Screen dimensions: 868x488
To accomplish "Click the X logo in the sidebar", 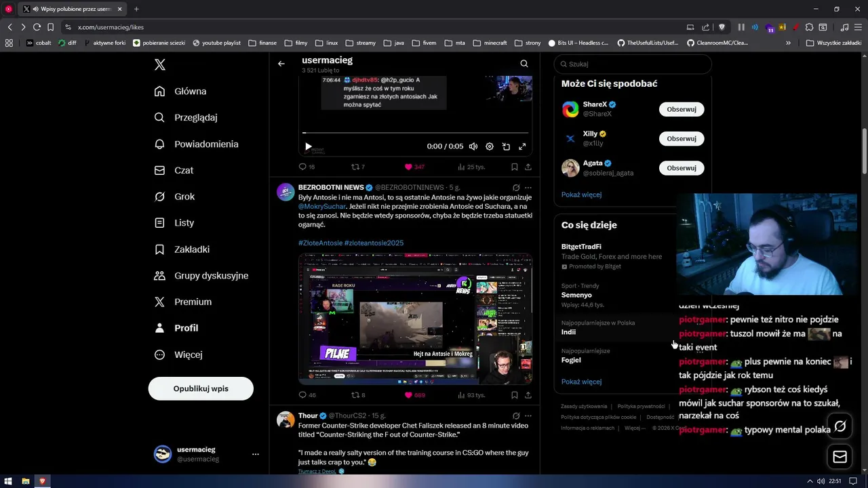I will [160, 65].
